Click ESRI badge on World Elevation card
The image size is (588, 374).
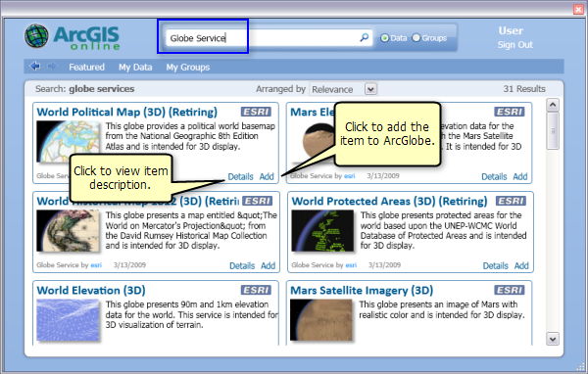tap(256, 290)
